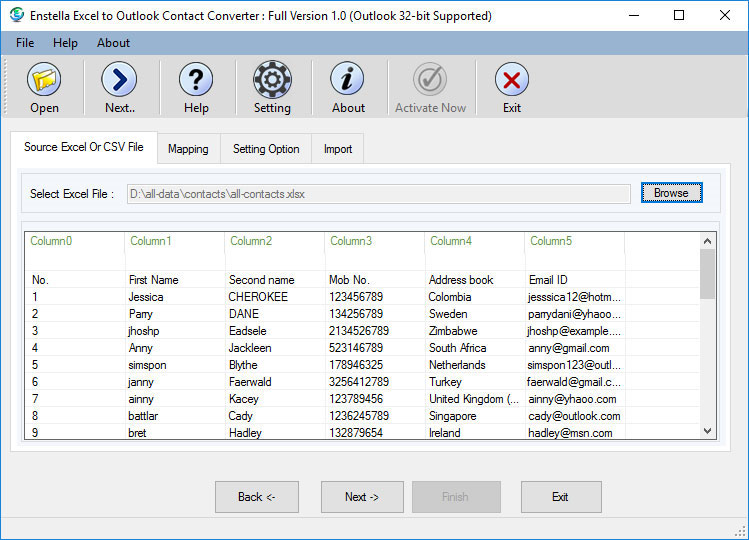Click the Next arrow toolbar icon
This screenshot has height=540, width=749.
coord(120,80)
